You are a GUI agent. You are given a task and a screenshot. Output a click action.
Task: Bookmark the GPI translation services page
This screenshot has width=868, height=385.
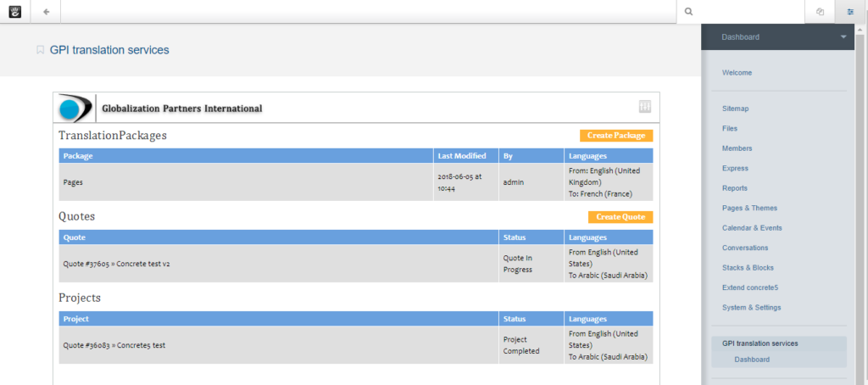40,50
